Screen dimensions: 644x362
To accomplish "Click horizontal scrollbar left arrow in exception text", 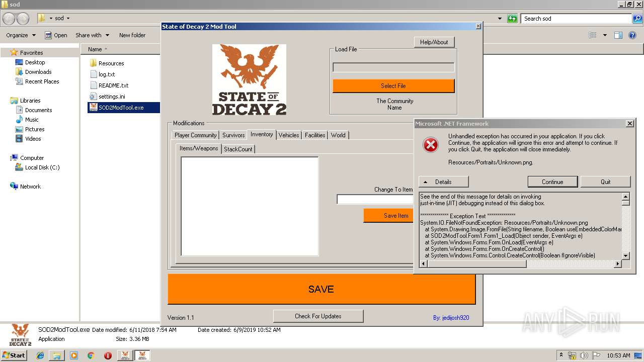I will (423, 264).
